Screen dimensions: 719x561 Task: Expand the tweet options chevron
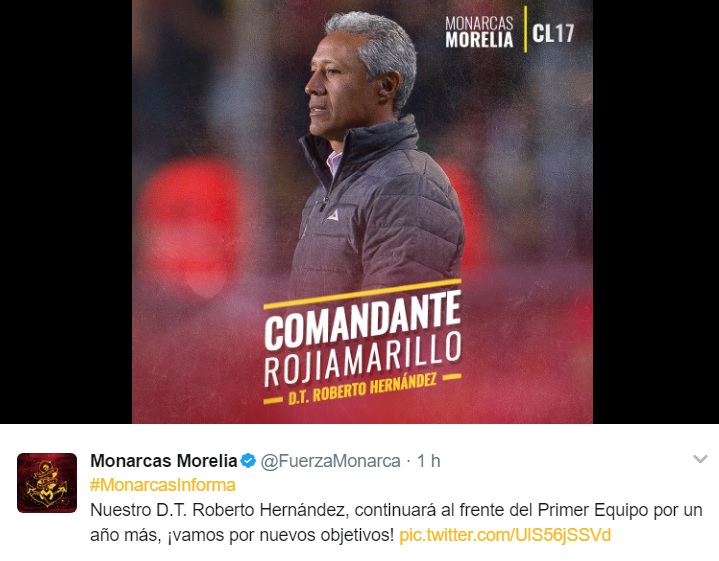700,459
